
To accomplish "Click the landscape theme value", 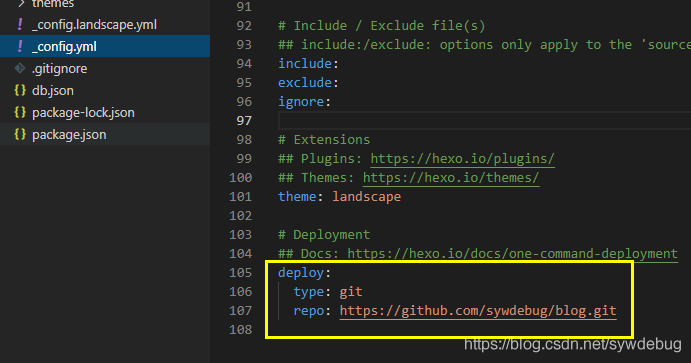I will tap(367, 196).
